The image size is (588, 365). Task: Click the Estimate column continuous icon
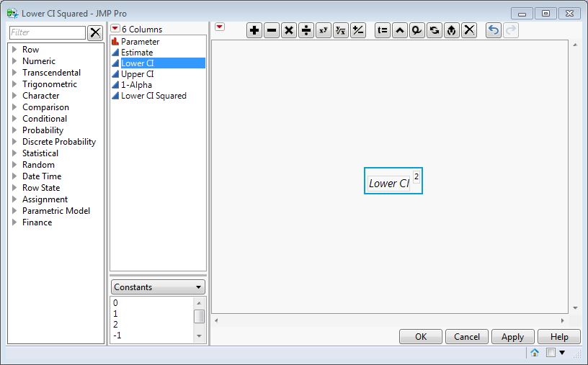point(115,53)
